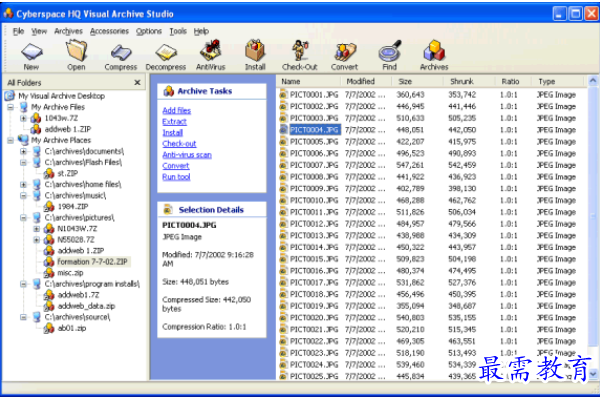Viewport: 600px width, 400px height.
Task: Collapse the C:\archives\music\ folder
Action: point(24,196)
